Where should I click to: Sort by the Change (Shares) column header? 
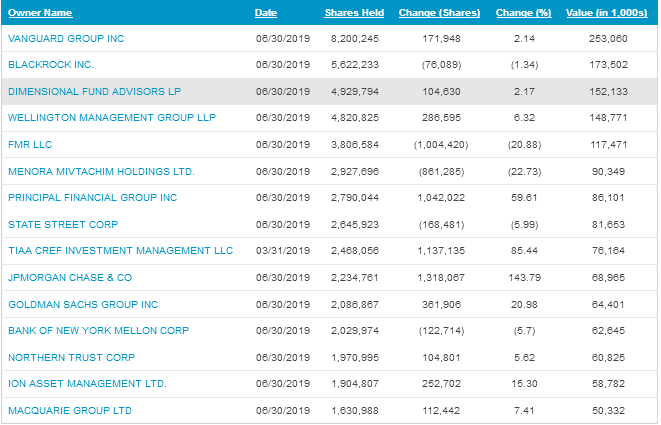[439, 13]
